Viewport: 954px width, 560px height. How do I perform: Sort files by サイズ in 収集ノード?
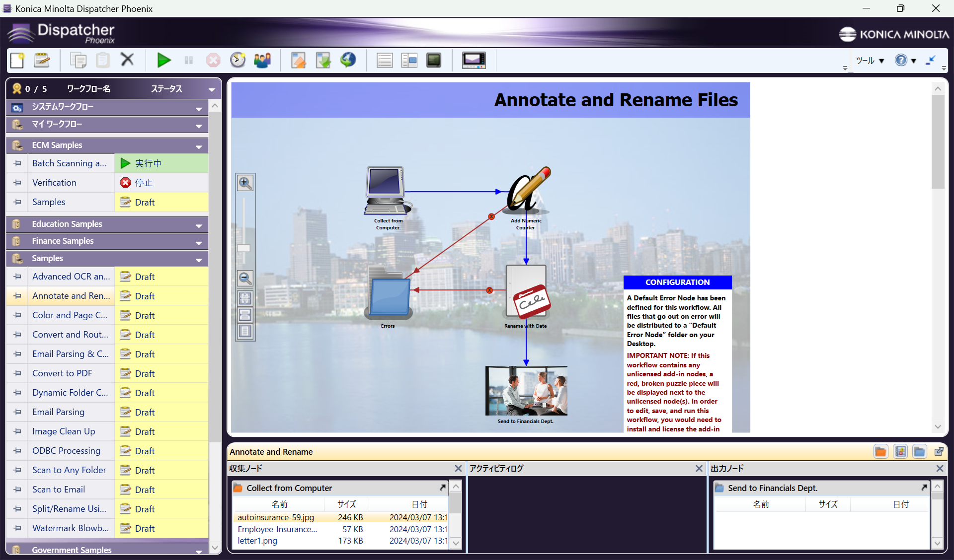346,504
